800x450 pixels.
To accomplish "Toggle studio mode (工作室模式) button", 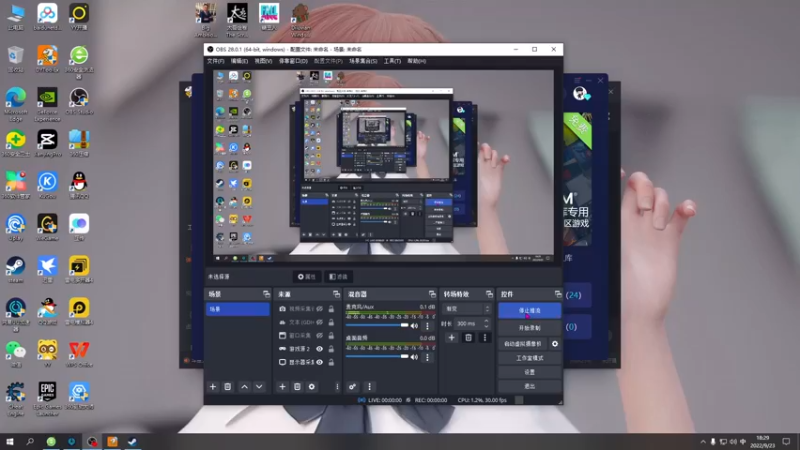I will pyautogui.click(x=530, y=358).
